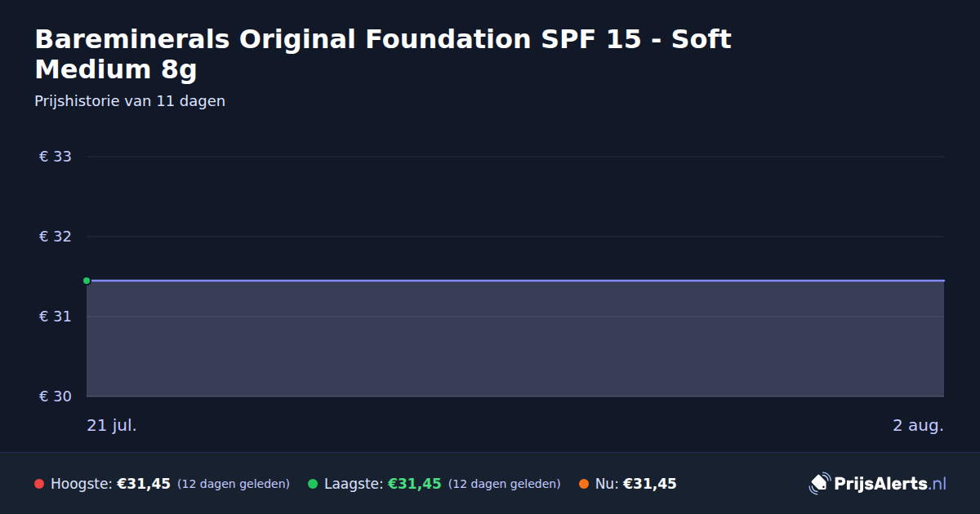Click the € 30 axis label
Image resolution: width=980 pixels, height=514 pixels.
[56, 397]
